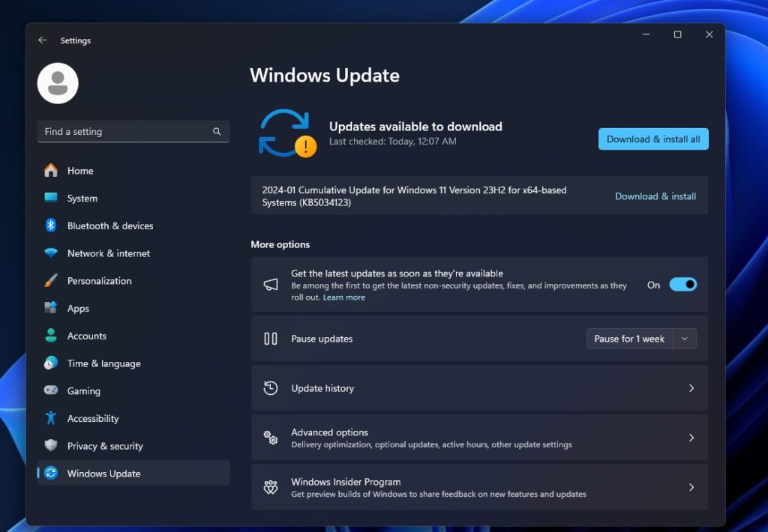The width and height of the screenshot is (768, 532).
Task: Click the Privacy & security shield icon
Action: point(52,446)
